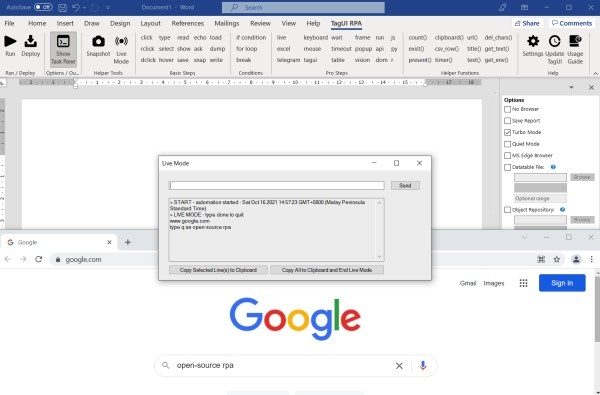
Task: Click the Run play icon in ribbon
Action: [x=10, y=41]
